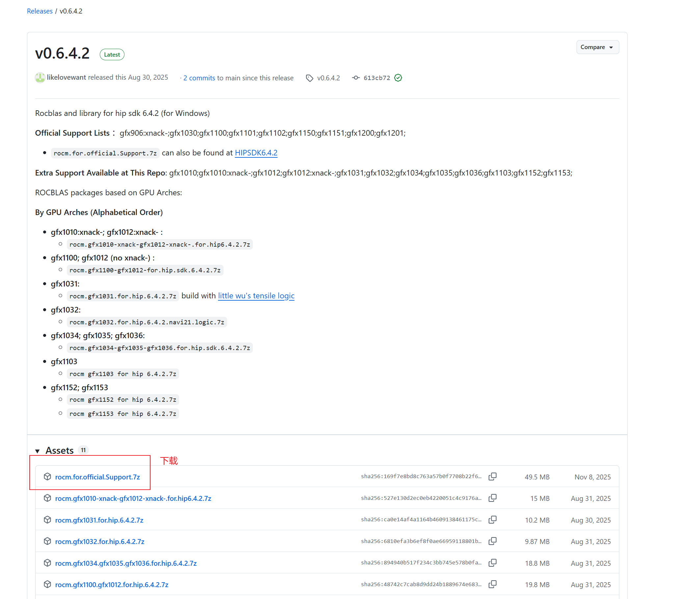Open commit 613cb72

click(376, 78)
